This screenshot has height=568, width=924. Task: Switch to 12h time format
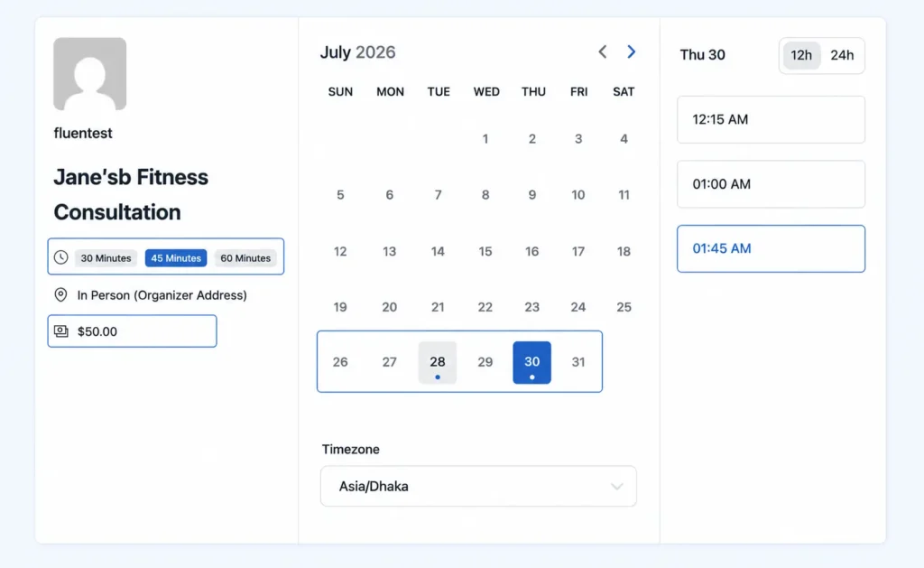click(801, 55)
